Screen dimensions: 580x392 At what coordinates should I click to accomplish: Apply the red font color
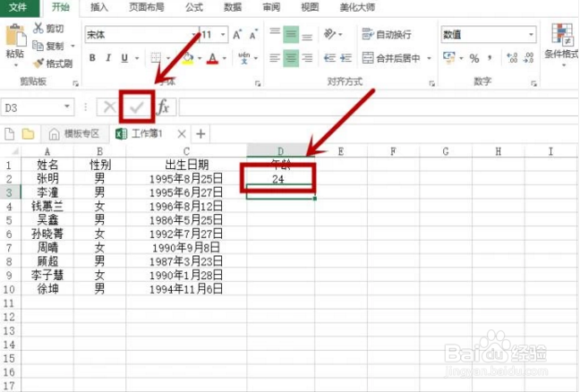click(x=212, y=58)
